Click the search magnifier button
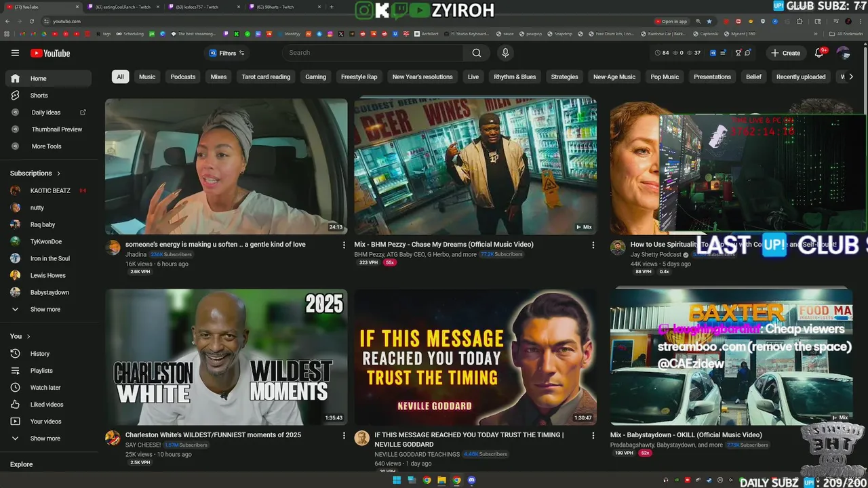The width and height of the screenshot is (868, 488). pyautogui.click(x=477, y=53)
